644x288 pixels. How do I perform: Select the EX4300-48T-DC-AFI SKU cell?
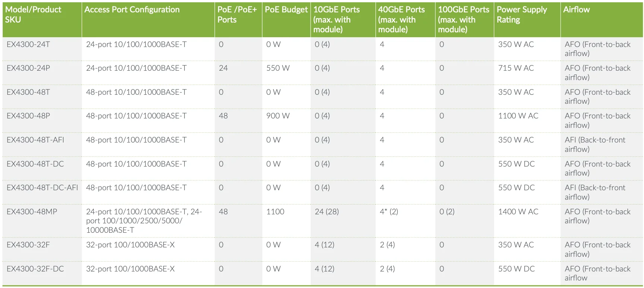42,188
